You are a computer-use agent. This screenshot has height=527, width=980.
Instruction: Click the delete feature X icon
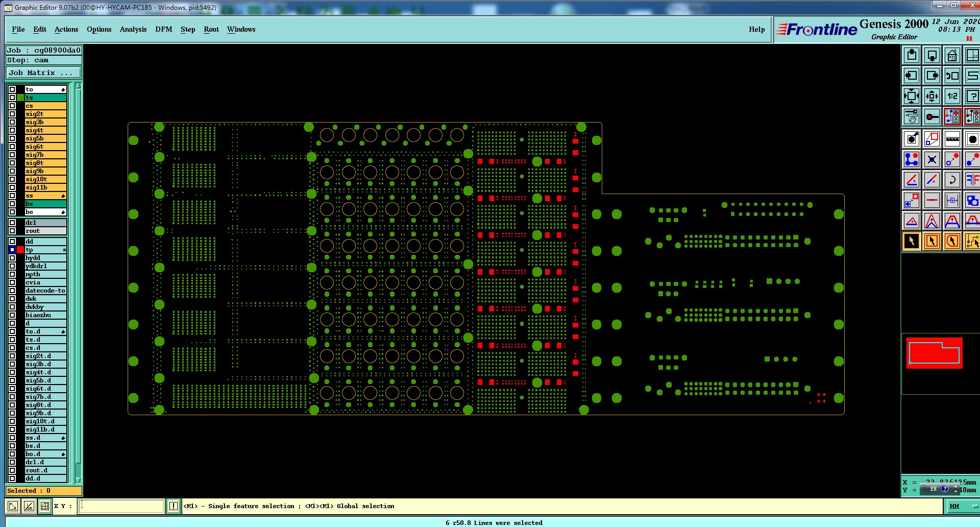pos(932,159)
